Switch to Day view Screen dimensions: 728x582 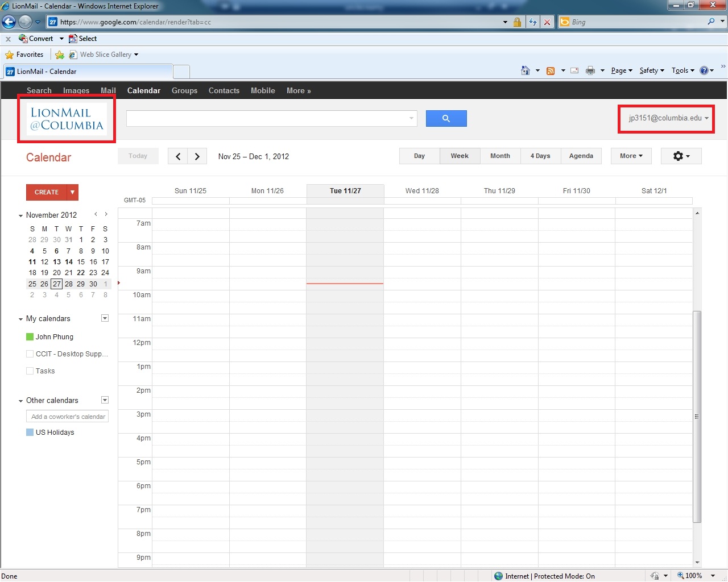(420, 156)
